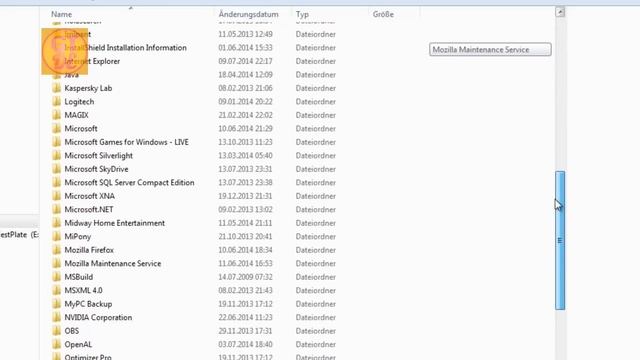Screen dimensions: 640x360
Task: Click the OpenAL folder icon
Action: point(57,344)
